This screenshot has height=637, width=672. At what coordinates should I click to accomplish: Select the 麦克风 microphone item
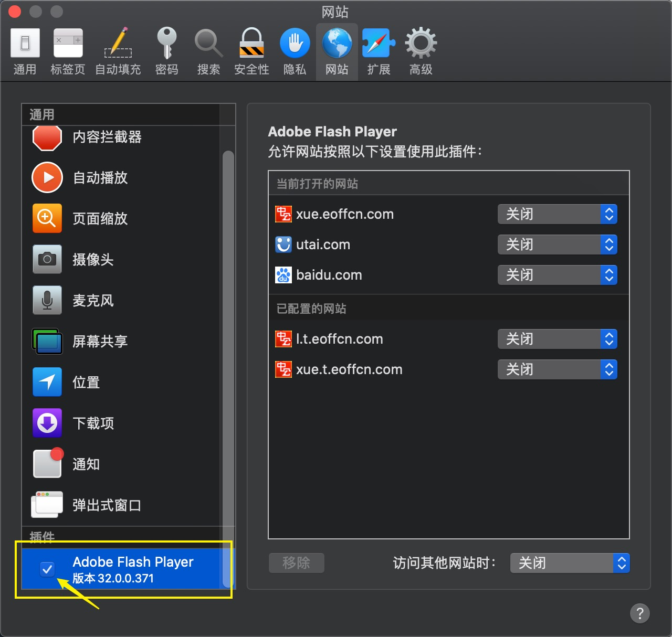(92, 301)
